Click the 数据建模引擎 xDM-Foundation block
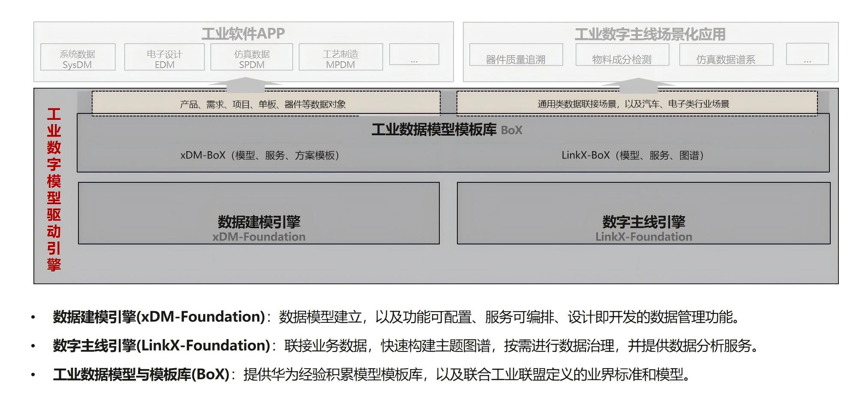The height and width of the screenshot is (396, 868). [259, 213]
